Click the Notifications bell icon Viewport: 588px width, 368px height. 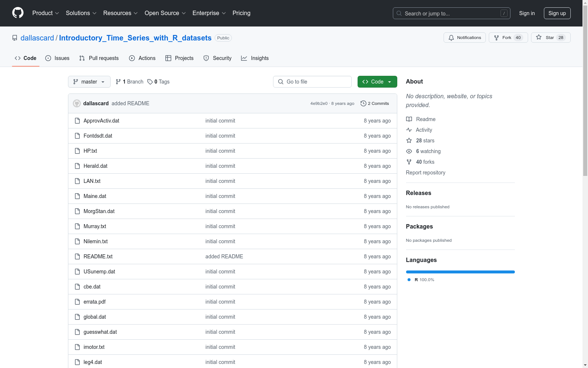[451, 38]
